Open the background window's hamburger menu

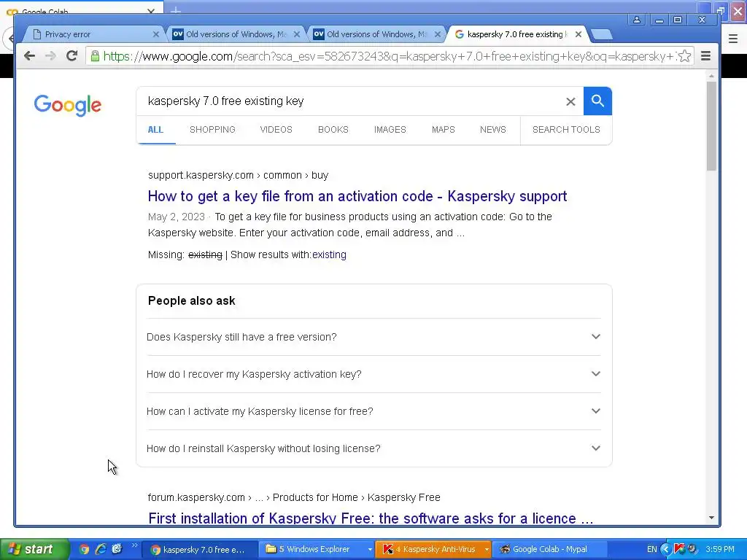click(x=733, y=39)
